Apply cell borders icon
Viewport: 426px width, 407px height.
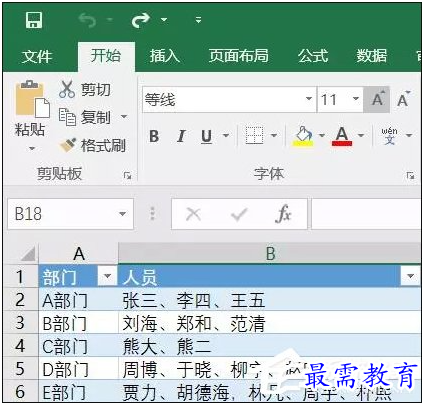pyautogui.click(x=254, y=135)
